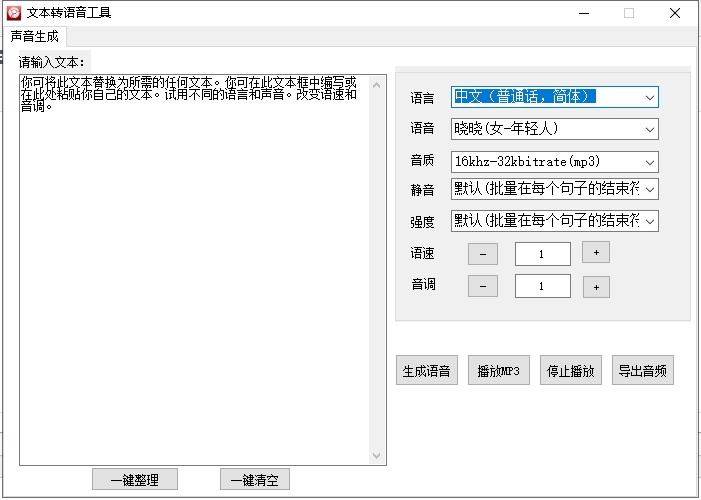Export audio via 导出音频 button
701x500 pixels.
point(643,371)
